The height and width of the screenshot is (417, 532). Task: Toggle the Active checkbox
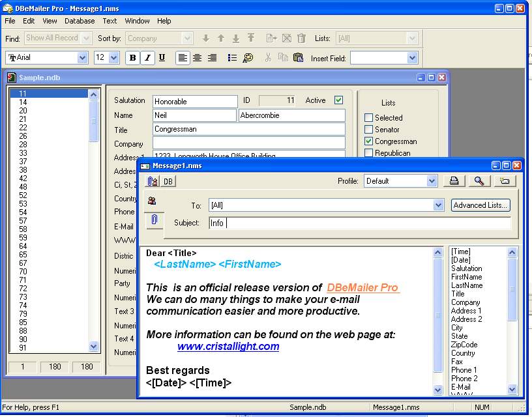338,100
